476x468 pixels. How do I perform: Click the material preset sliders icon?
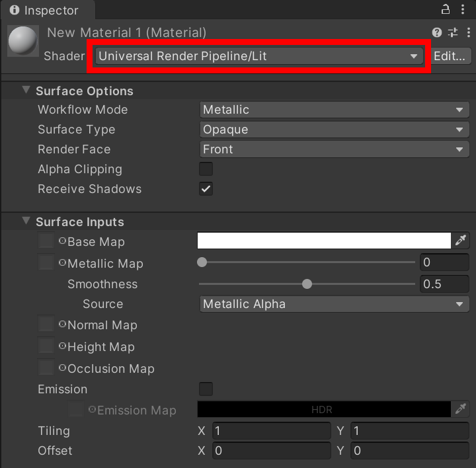[453, 32]
